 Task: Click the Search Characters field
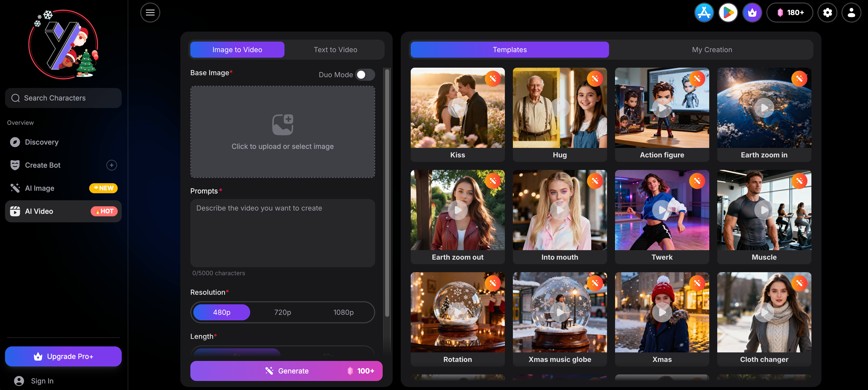tap(63, 98)
